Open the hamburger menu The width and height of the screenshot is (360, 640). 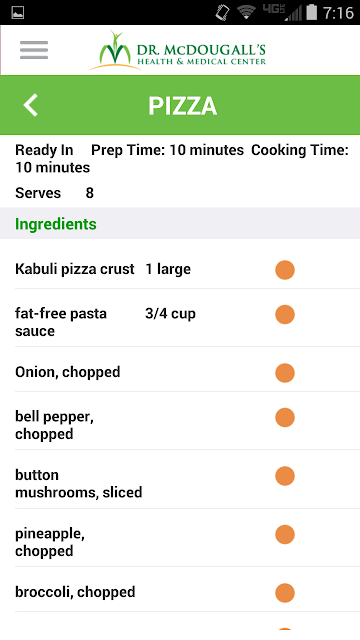point(34,50)
